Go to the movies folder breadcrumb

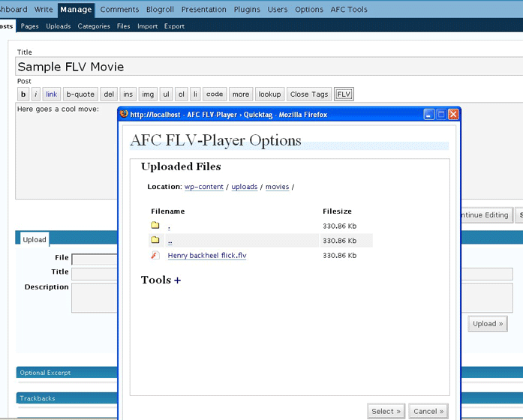277,187
